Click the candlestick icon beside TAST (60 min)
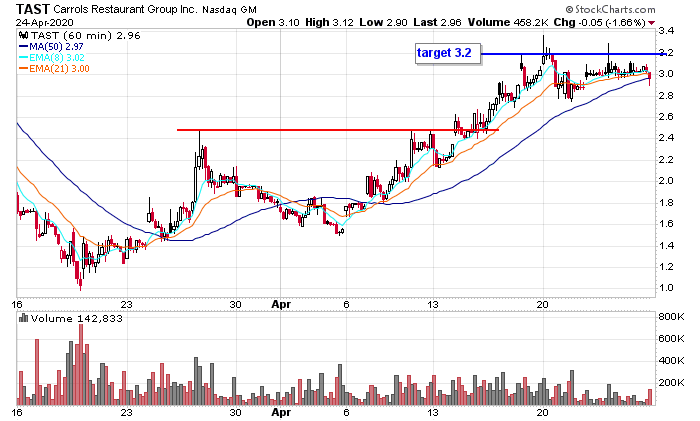Viewport: 700px width, 421px height. pyautogui.click(x=23, y=36)
